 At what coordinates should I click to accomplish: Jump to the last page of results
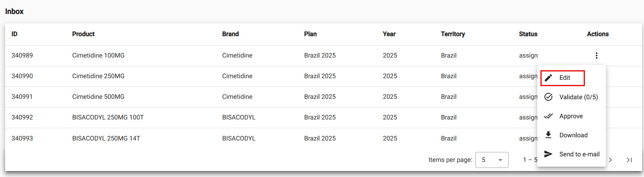click(629, 160)
